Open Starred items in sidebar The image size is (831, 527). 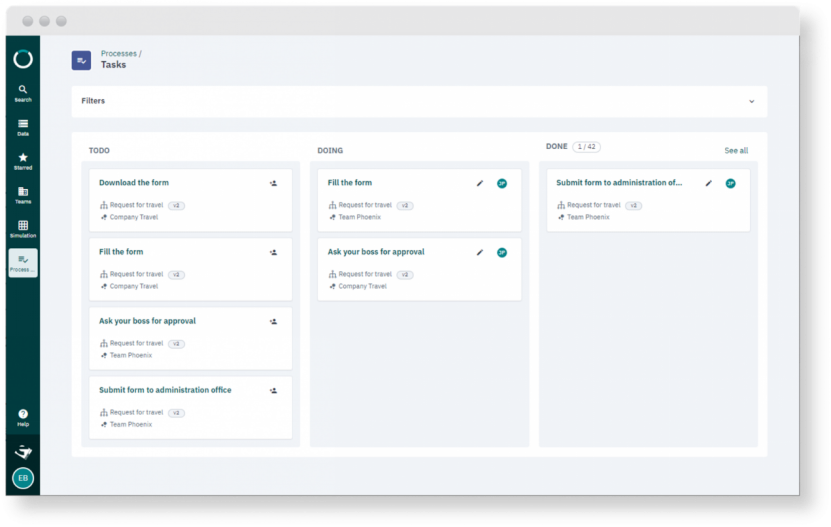pos(23,161)
